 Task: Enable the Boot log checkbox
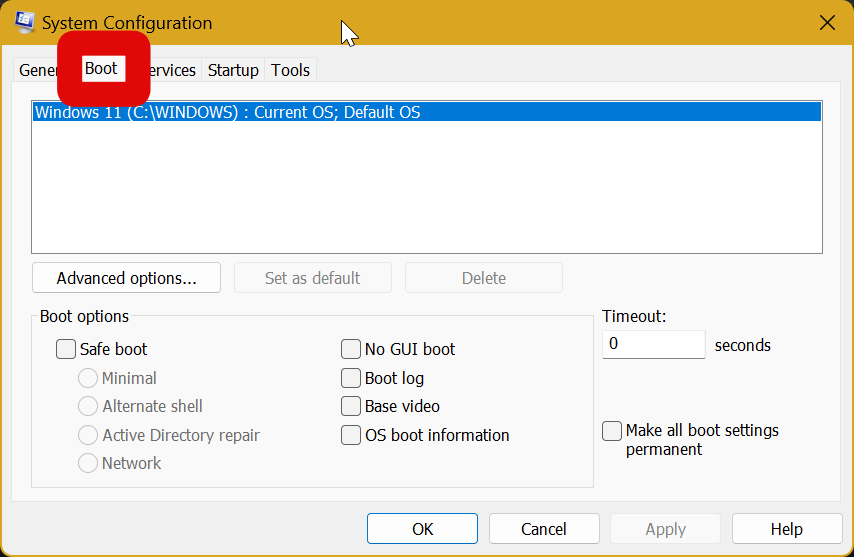[x=351, y=378]
